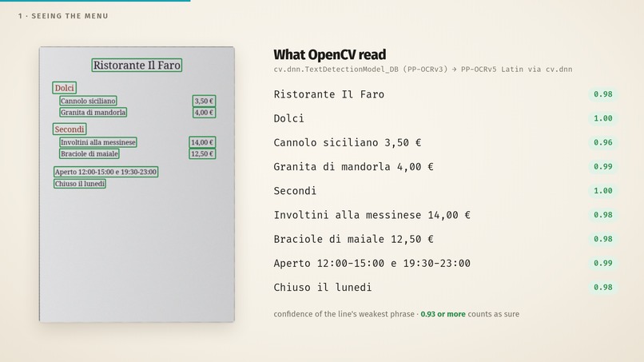This screenshot has width=644, height=362.
Task: Click the 'Secondi' detection box on the menu image
Action: 70,129
